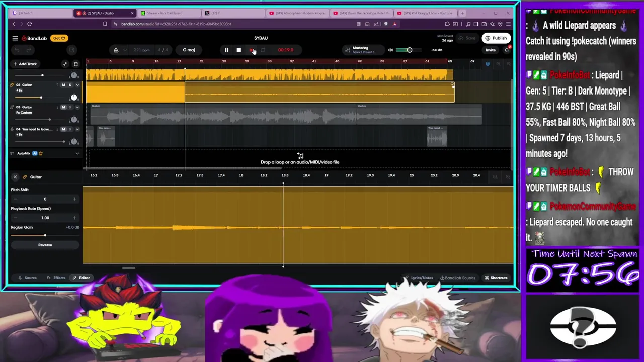Open the metronome options dropdown arrow
The width and height of the screenshot is (644, 362).
[x=125, y=50]
